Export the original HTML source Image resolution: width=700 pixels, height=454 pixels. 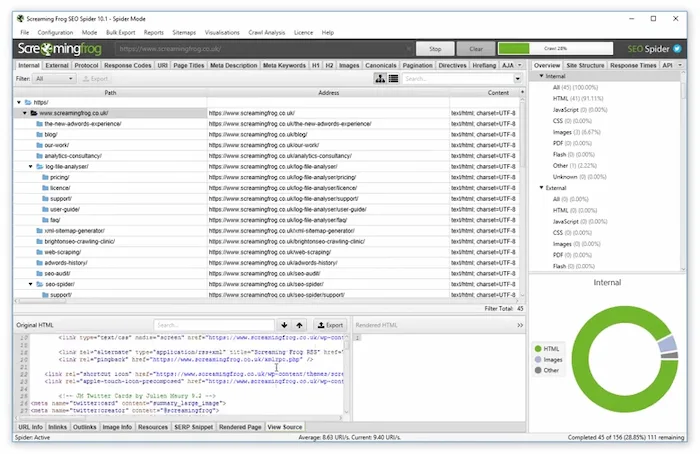click(329, 325)
